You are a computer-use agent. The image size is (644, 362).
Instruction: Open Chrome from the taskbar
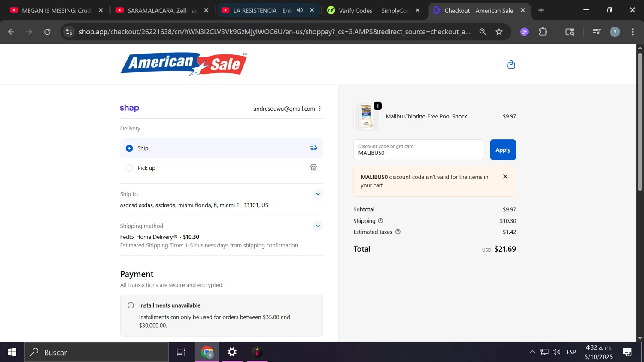(207, 352)
